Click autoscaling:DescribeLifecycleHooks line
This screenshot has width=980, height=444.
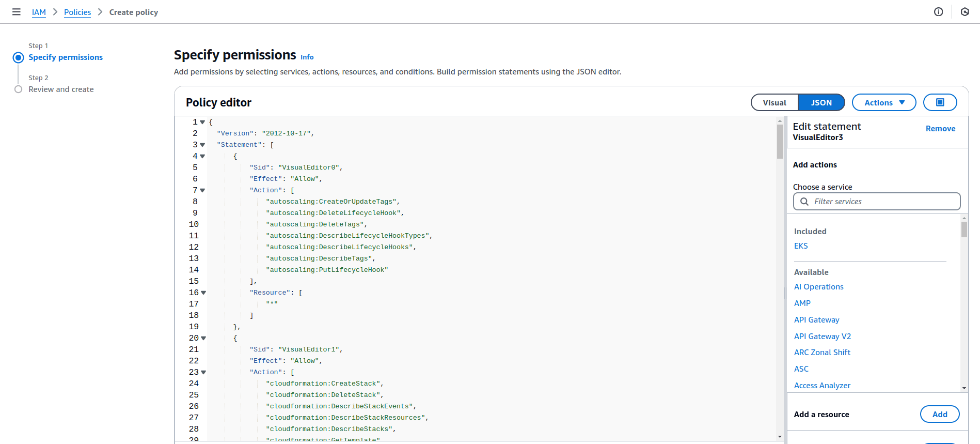(341, 248)
